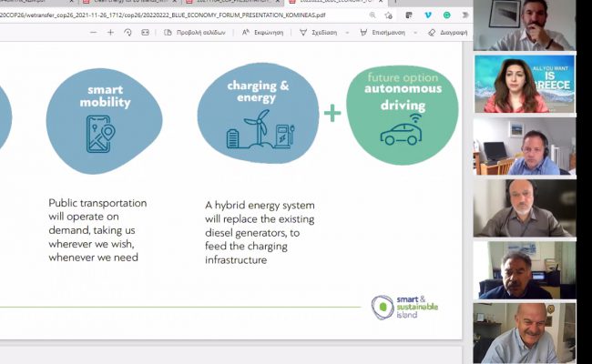Click the wind turbine charging station icon

click(260, 129)
